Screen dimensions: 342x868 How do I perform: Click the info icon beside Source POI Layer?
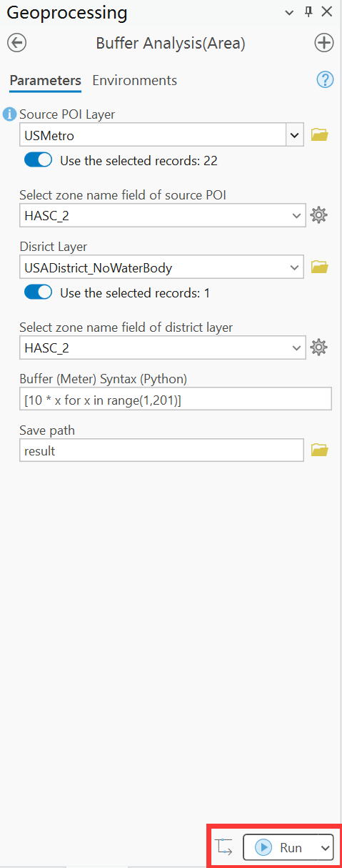[10, 114]
